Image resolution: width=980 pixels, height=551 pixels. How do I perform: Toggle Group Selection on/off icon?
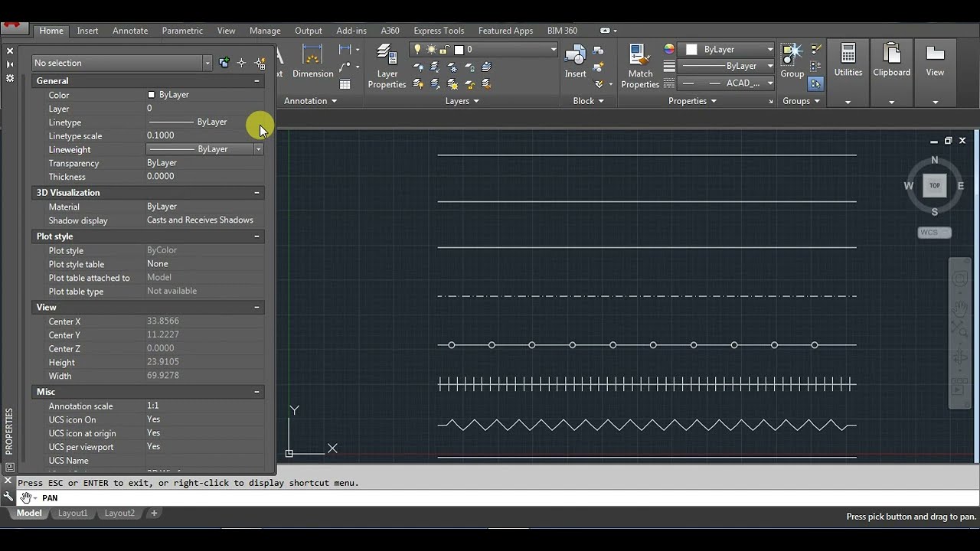point(815,83)
